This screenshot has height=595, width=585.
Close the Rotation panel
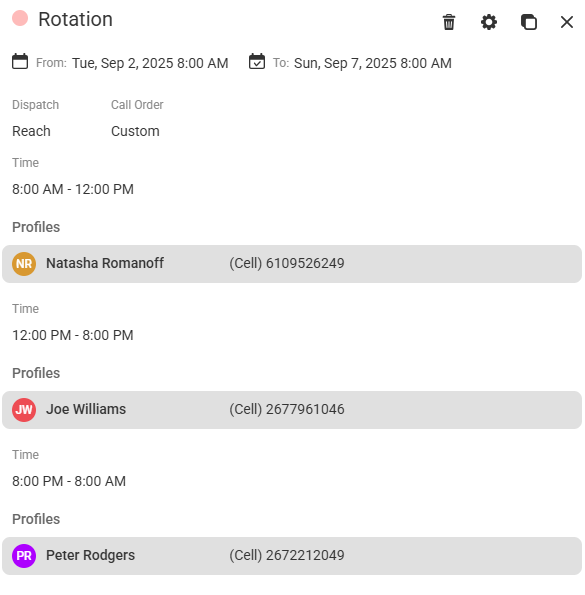click(x=567, y=22)
